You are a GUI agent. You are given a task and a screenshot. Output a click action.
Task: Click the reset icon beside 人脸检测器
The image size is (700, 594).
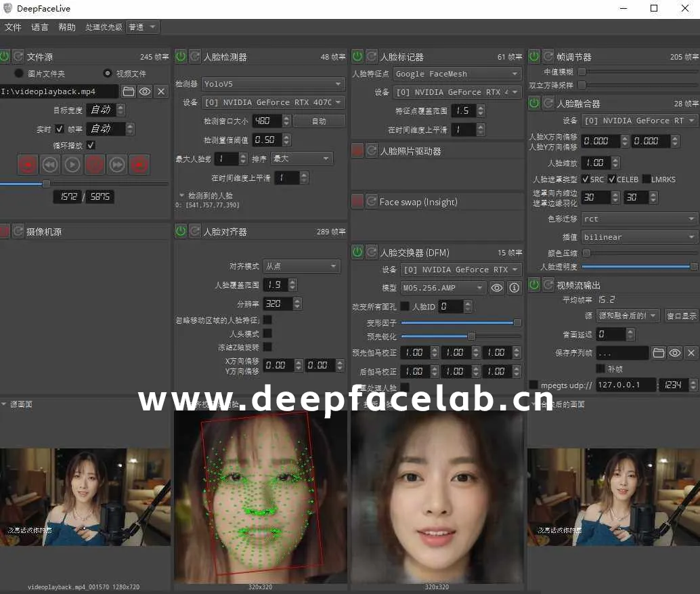tap(195, 56)
